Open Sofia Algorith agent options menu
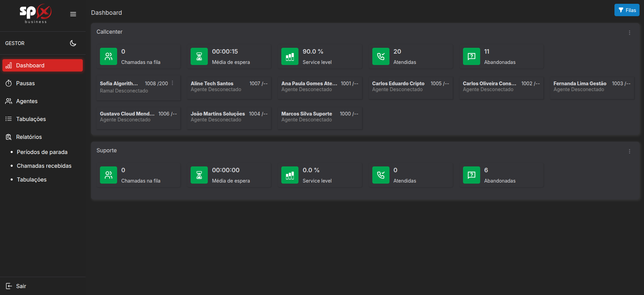644x295 pixels. [x=172, y=83]
